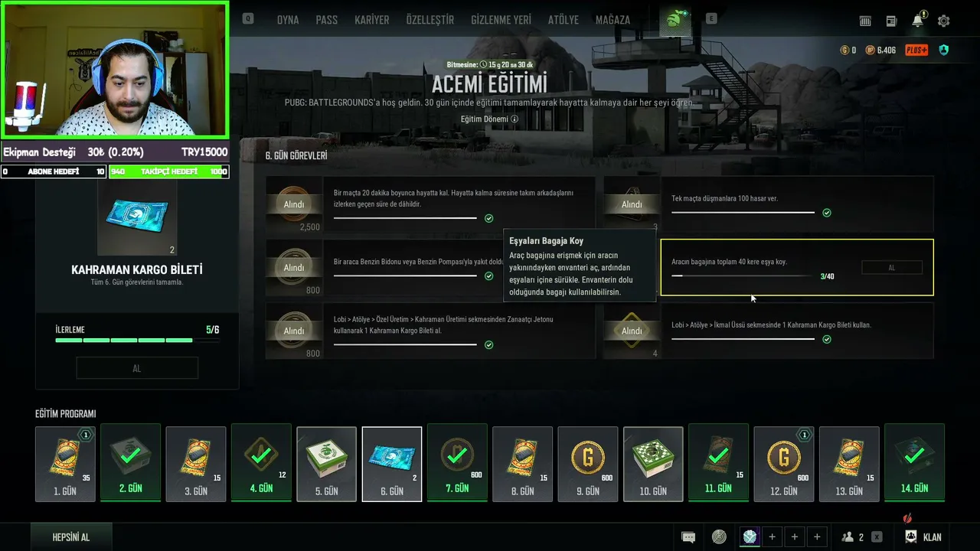Click the 'Alındı' medal for İkmal Üssü mission
The width and height of the screenshot is (980, 551).
[x=632, y=331]
